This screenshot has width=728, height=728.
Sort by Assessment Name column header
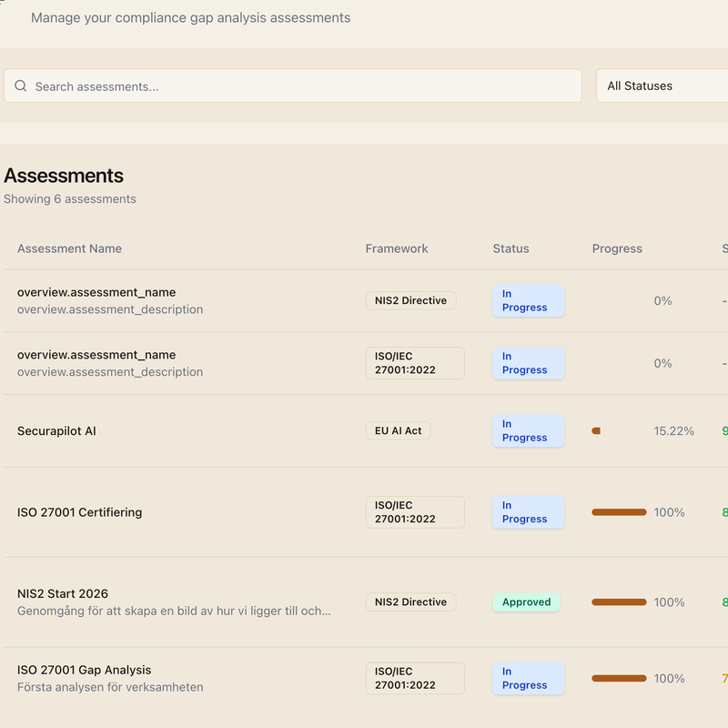tap(70, 248)
